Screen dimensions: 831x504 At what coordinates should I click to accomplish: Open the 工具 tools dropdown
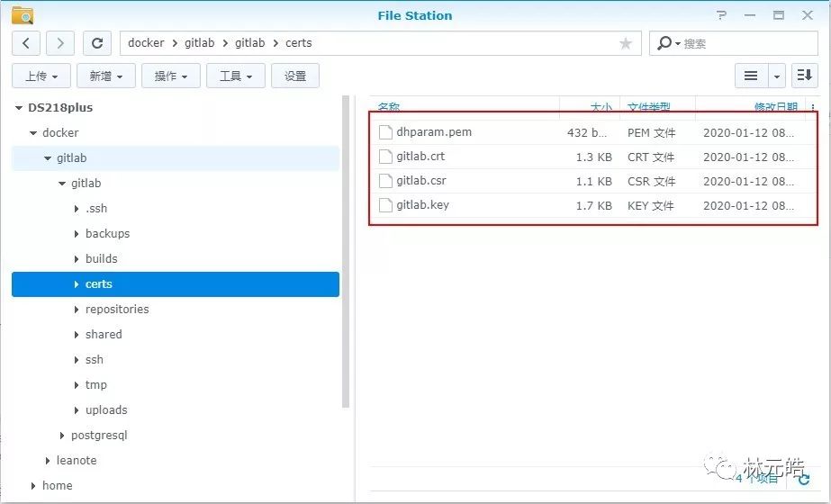coord(236,76)
